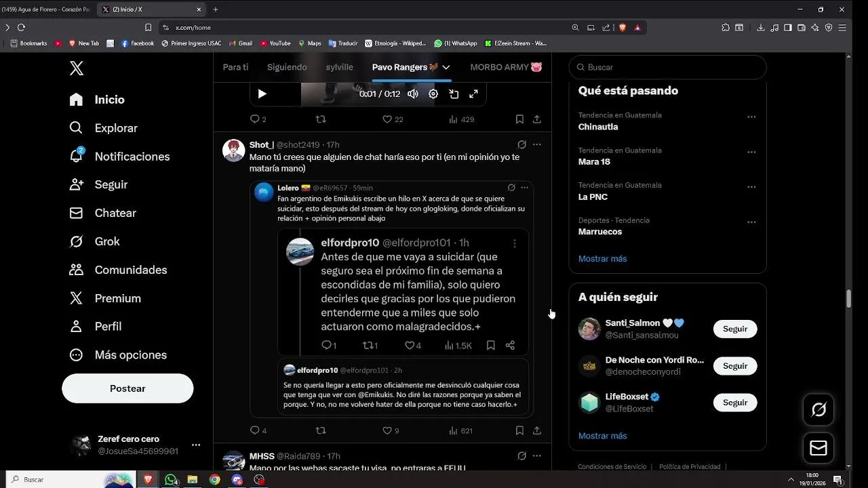868x488 pixels.
Task: Open options for Chinautla trend
Action: pos(751,117)
